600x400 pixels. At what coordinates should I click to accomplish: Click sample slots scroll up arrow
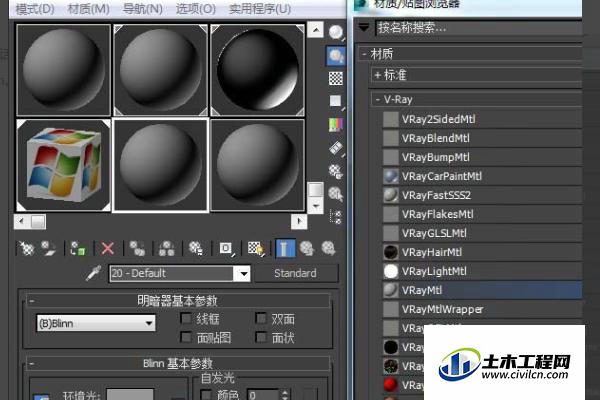click(x=315, y=30)
